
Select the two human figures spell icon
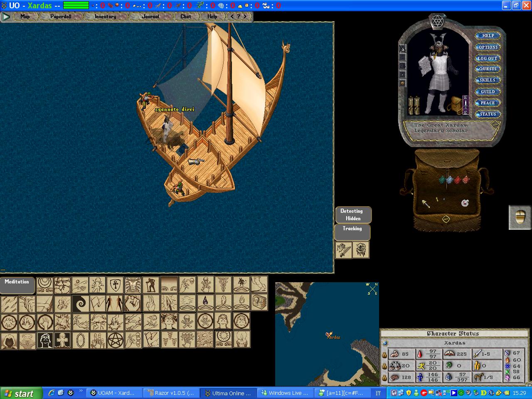[x=115, y=303]
